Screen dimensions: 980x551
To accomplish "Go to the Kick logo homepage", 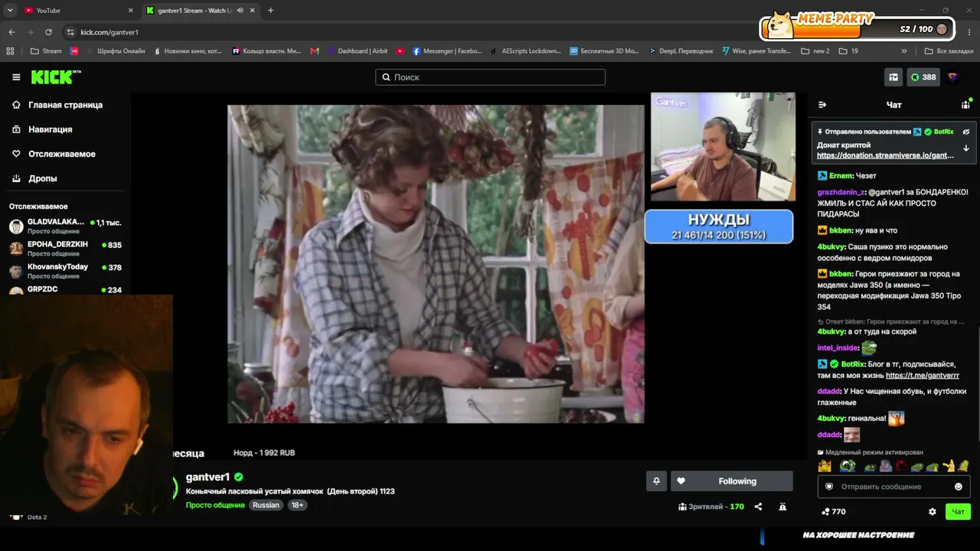I will 56,77.
